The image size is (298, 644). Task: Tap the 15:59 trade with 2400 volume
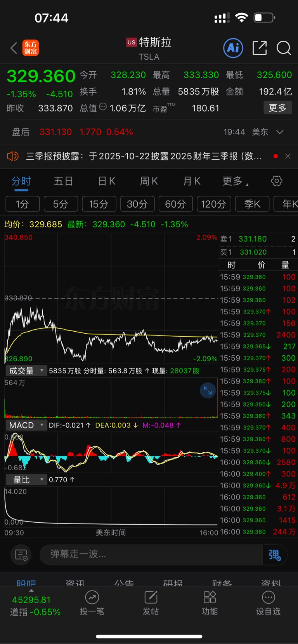pyautogui.click(x=258, y=335)
